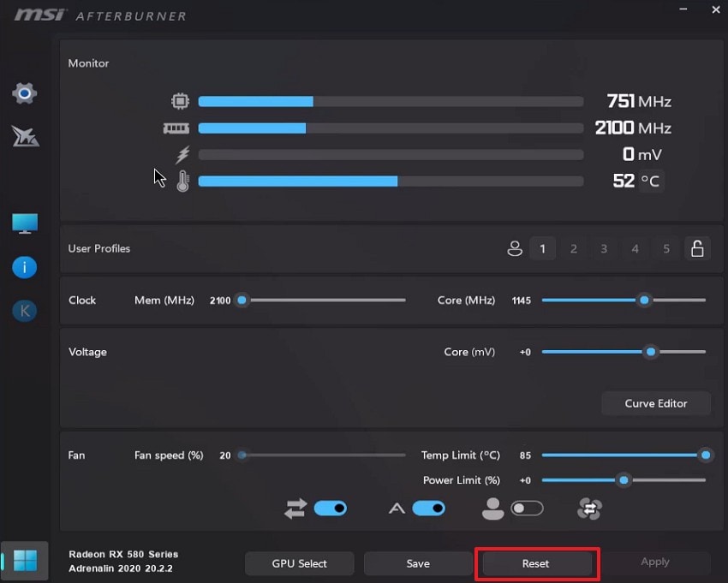Click the link arrows icon in Fan section
Image resolution: width=728 pixels, height=583 pixels.
point(295,509)
